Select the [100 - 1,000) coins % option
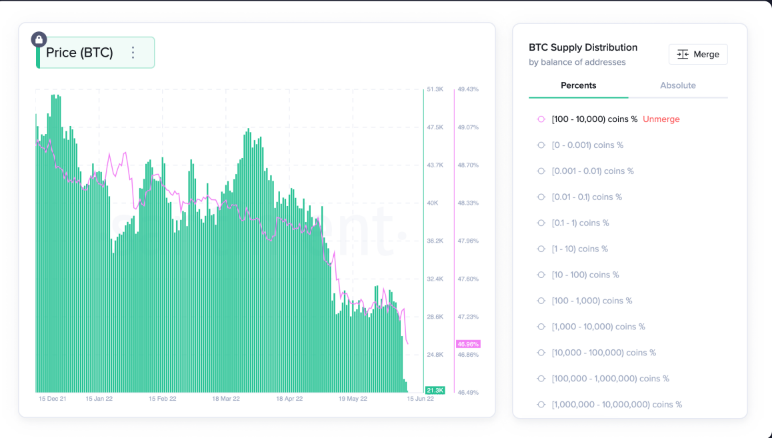The height and width of the screenshot is (438, 772). 591,301
